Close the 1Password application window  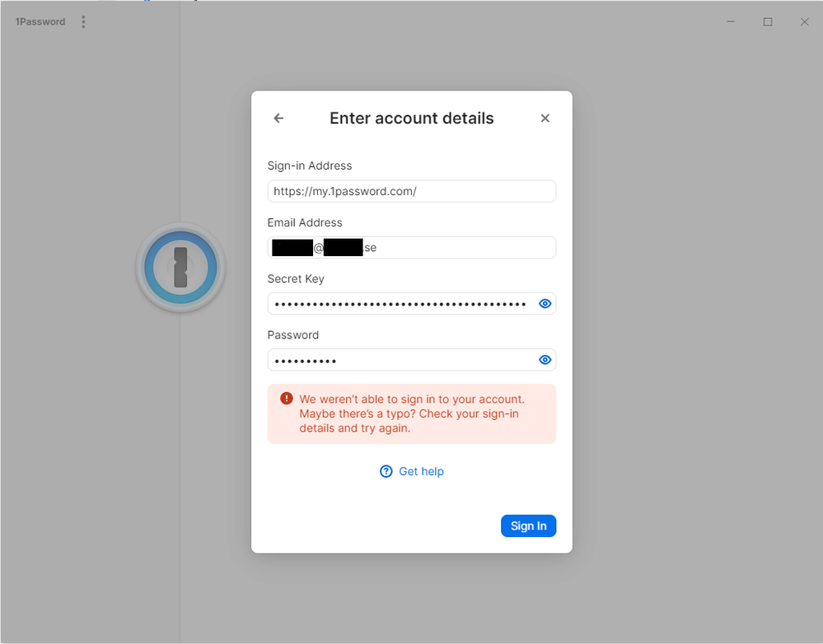(805, 22)
